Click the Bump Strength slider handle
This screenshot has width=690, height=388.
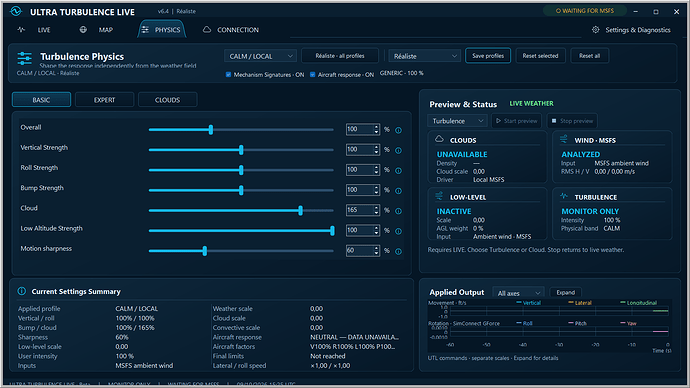click(x=241, y=190)
